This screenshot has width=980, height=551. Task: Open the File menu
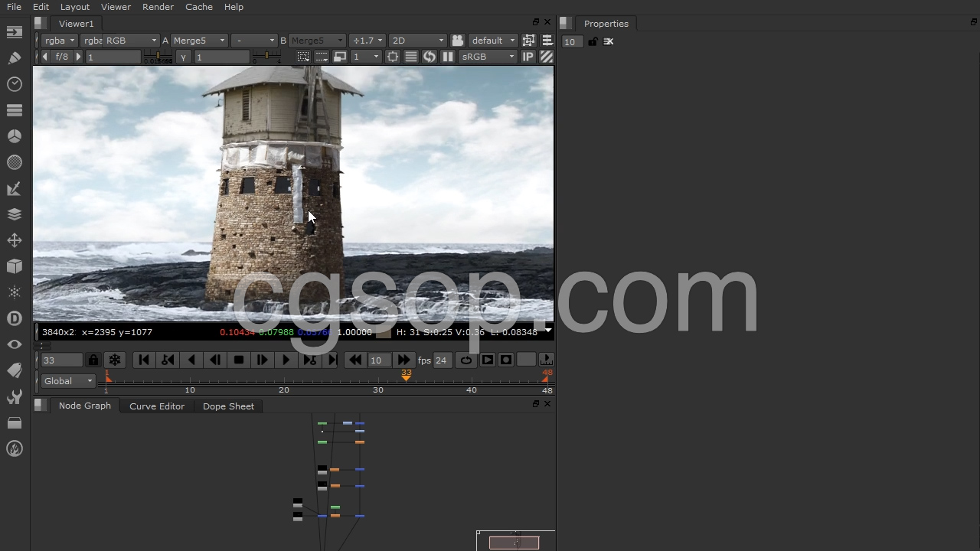(14, 7)
